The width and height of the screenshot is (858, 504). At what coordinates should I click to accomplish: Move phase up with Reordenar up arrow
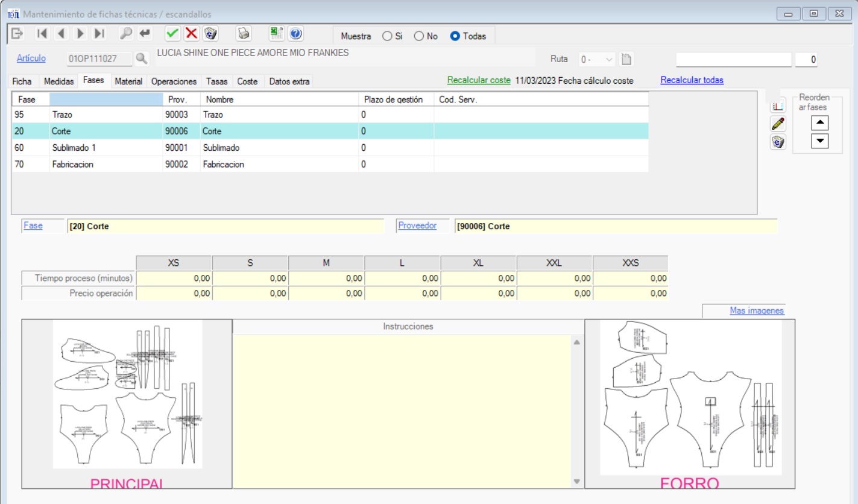[x=821, y=122]
